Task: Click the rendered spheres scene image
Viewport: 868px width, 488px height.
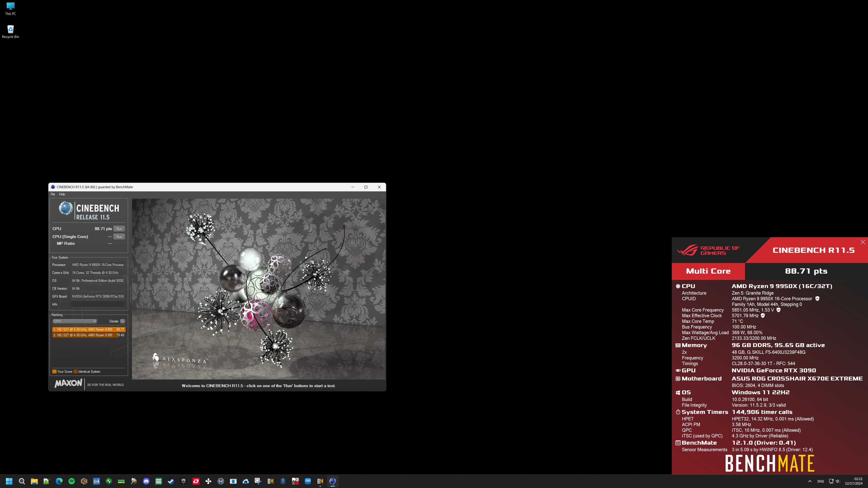Action: click(x=258, y=289)
